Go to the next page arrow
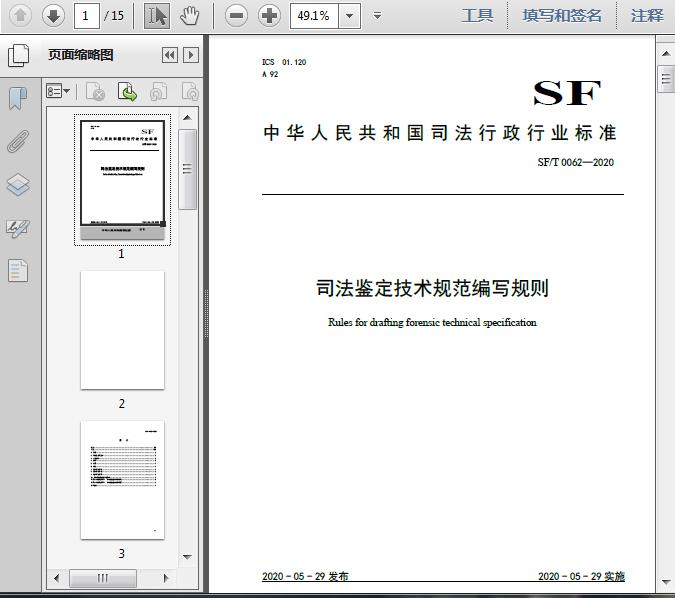This screenshot has height=598, width=675. (x=53, y=15)
